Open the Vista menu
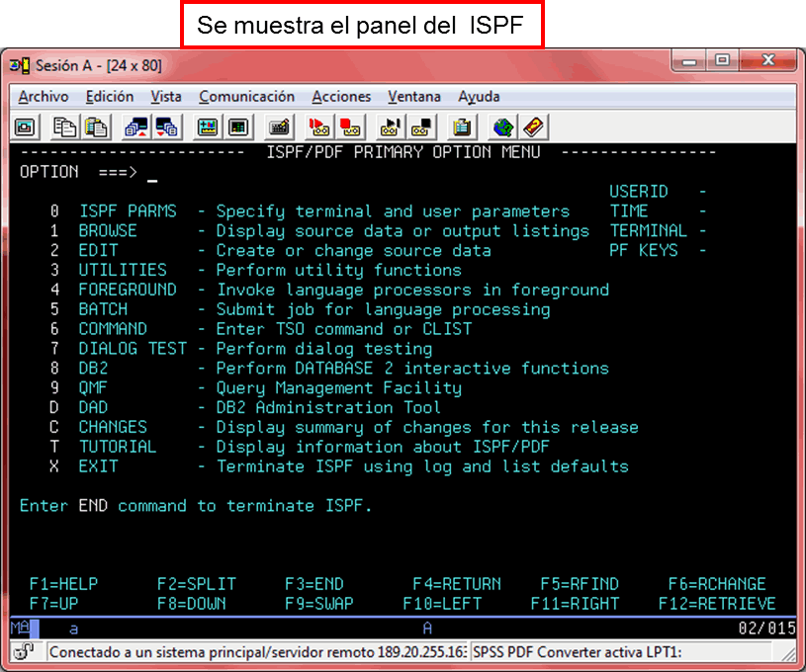The width and height of the screenshot is (806, 672). point(166,97)
